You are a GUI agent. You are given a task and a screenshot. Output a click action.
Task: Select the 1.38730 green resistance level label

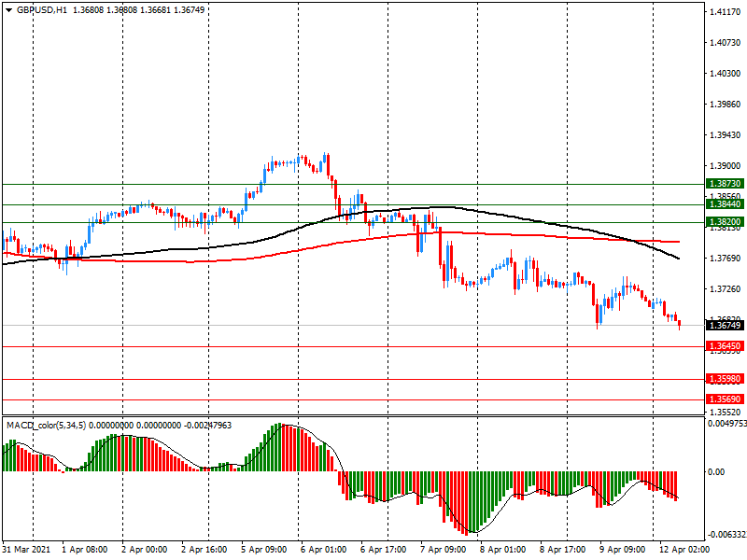pyautogui.click(x=725, y=183)
